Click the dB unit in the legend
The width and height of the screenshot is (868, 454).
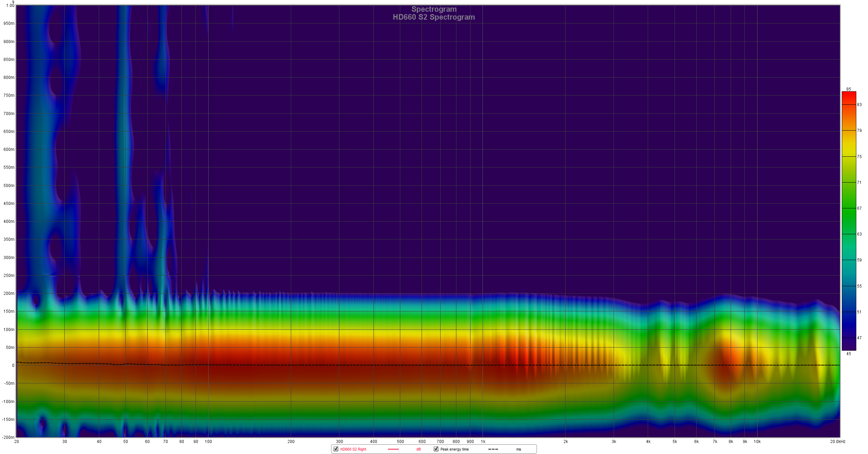click(419, 449)
